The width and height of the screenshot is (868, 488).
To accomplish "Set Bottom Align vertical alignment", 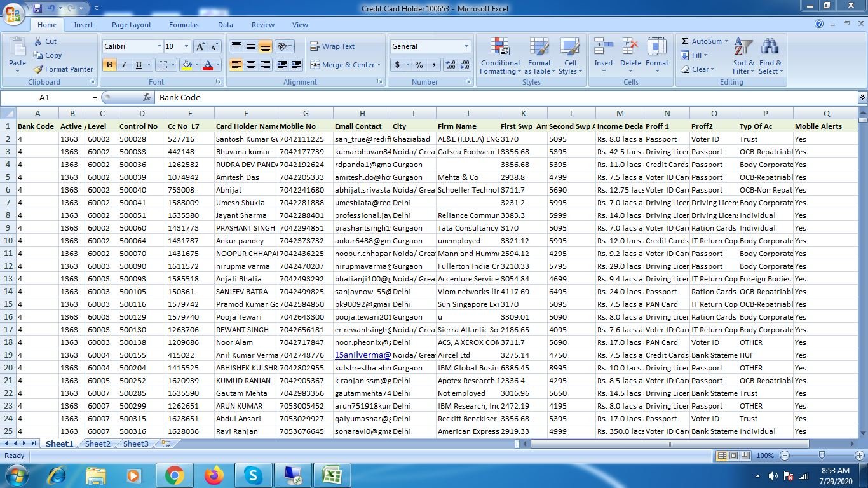I will [265, 46].
